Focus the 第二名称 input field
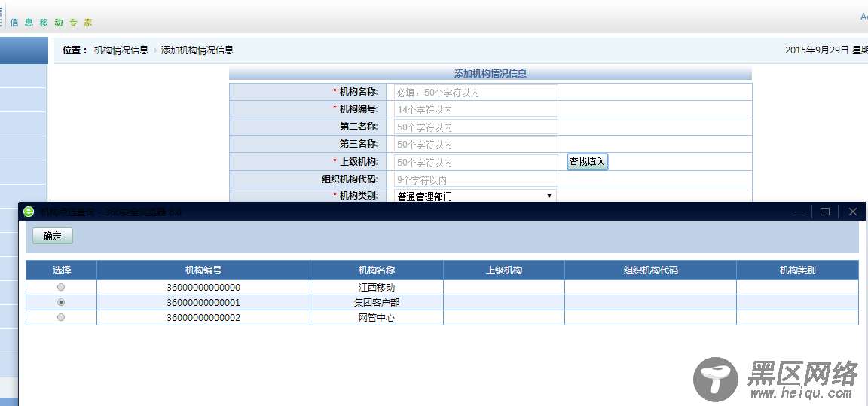The width and height of the screenshot is (868, 406). [476, 127]
